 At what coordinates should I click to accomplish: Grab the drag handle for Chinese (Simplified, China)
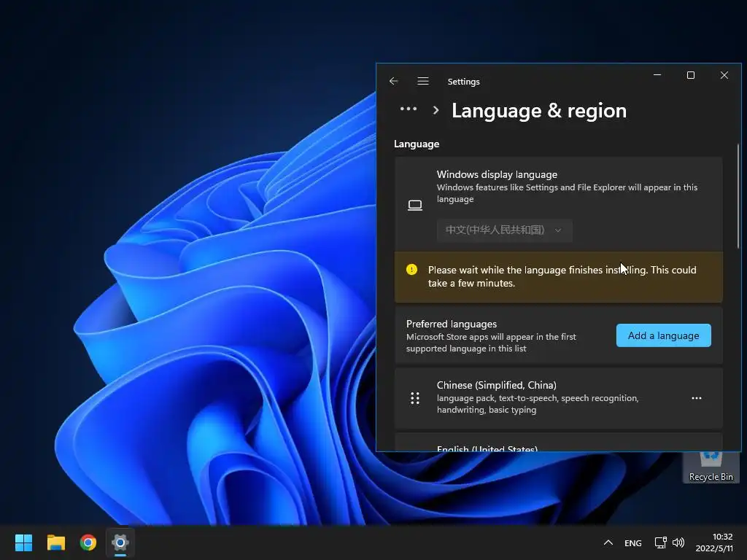coord(415,398)
